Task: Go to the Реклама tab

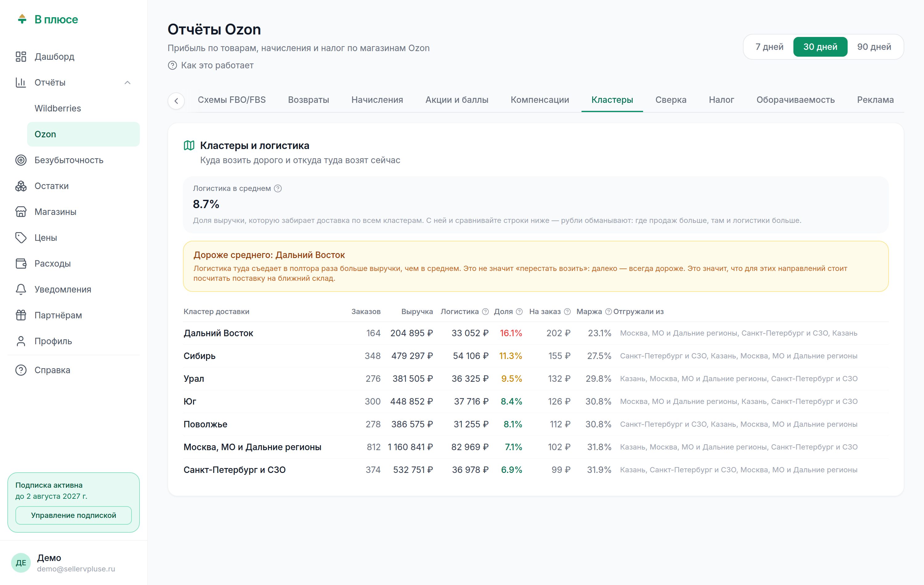Action: tap(875, 100)
